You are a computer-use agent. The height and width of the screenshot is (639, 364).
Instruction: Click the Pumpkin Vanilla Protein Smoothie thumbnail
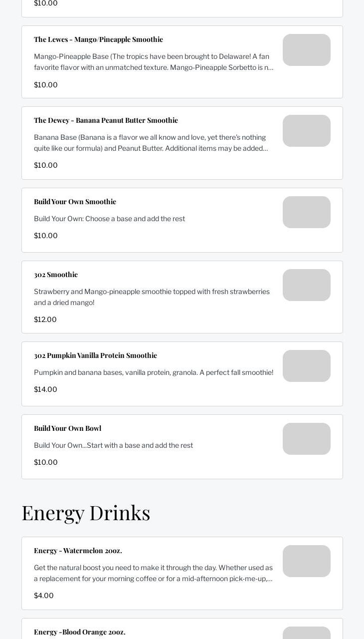pyautogui.click(x=306, y=366)
